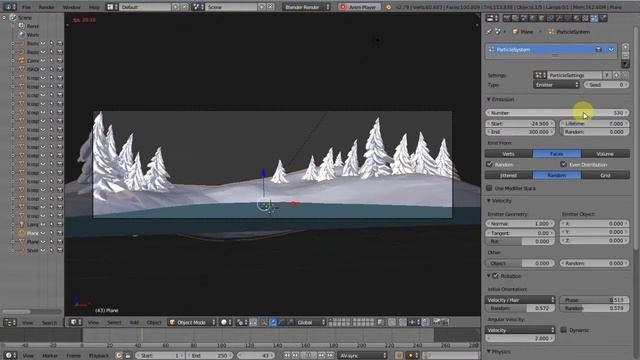
Task: Open Velocity / Hair orientation dropdown
Action: coord(520,300)
